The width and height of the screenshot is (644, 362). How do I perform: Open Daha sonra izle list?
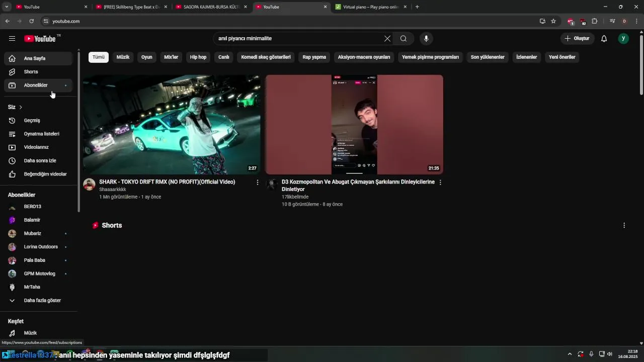pos(38,161)
